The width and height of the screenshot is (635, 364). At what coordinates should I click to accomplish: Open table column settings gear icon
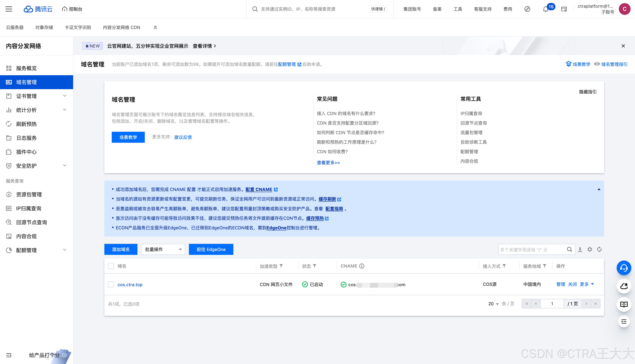tap(590, 249)
